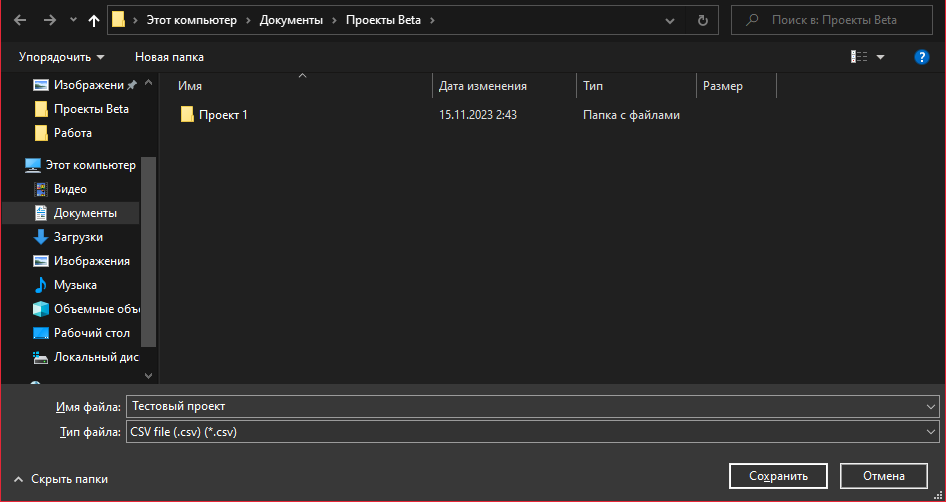Select Видео in the navigation pane
Viewport: 946px width, 502px height.
(x=70, y=189)
